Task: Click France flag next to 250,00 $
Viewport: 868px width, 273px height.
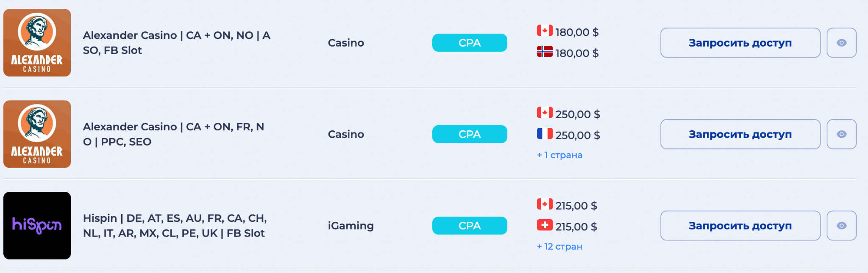Action: (x=545, y=134)
